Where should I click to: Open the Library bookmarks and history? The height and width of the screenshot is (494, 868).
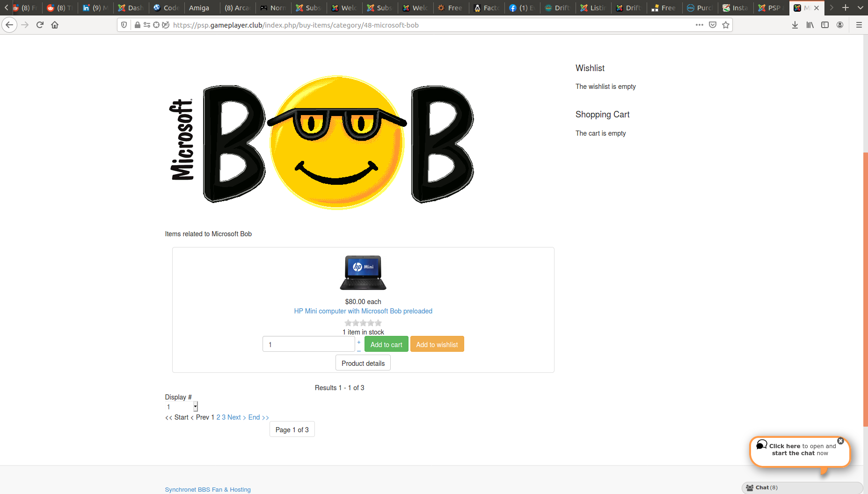pyautogui.click(x=810, y=25)
